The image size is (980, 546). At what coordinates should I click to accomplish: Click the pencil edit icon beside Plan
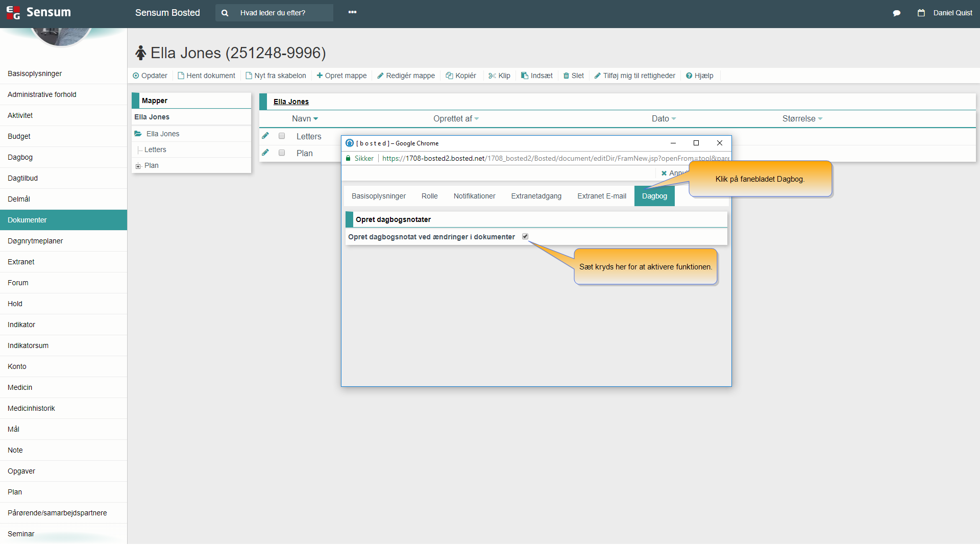tap(265, 153)
